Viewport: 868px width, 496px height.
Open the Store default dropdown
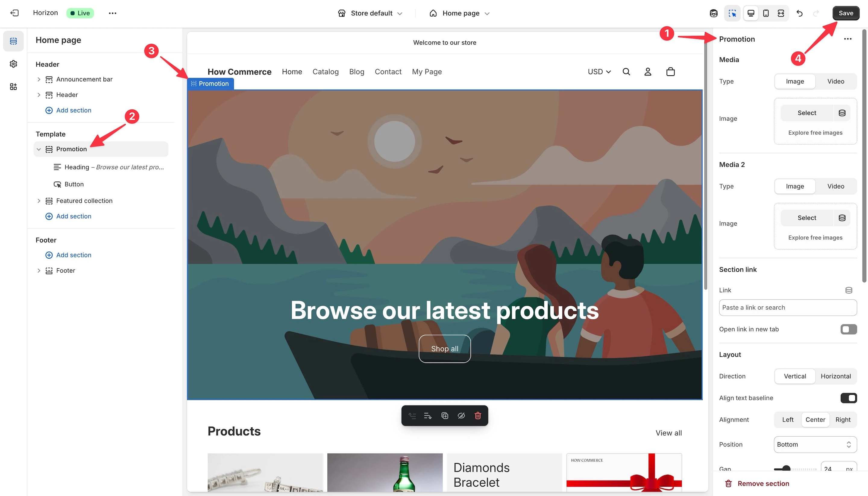point(370,13)
